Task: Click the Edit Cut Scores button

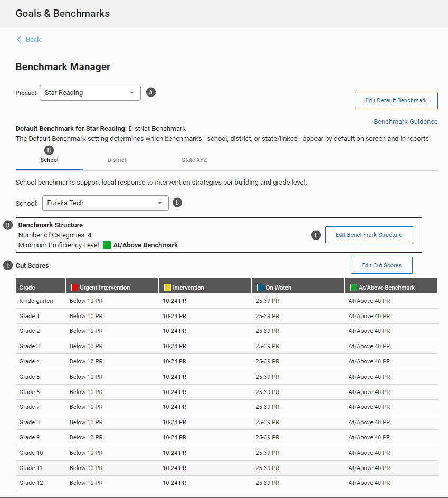Action: (x=381, y=265)
